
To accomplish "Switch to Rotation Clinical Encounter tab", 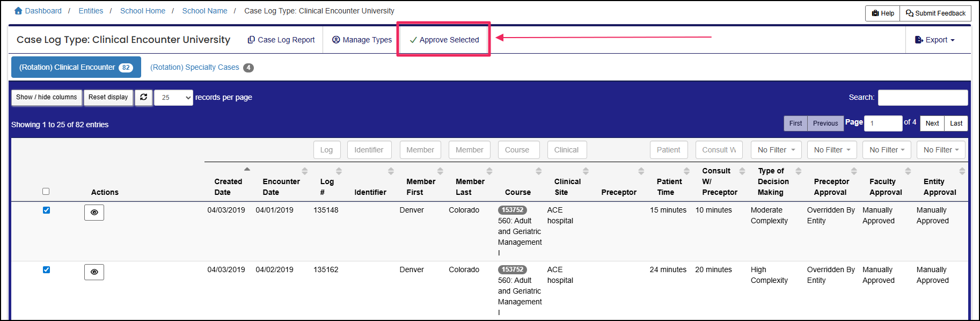I will coord(76,67).
